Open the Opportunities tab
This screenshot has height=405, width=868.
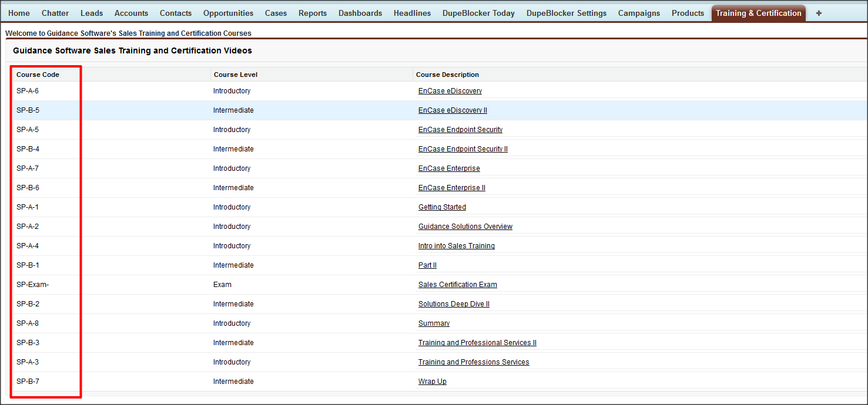point(228,13)
